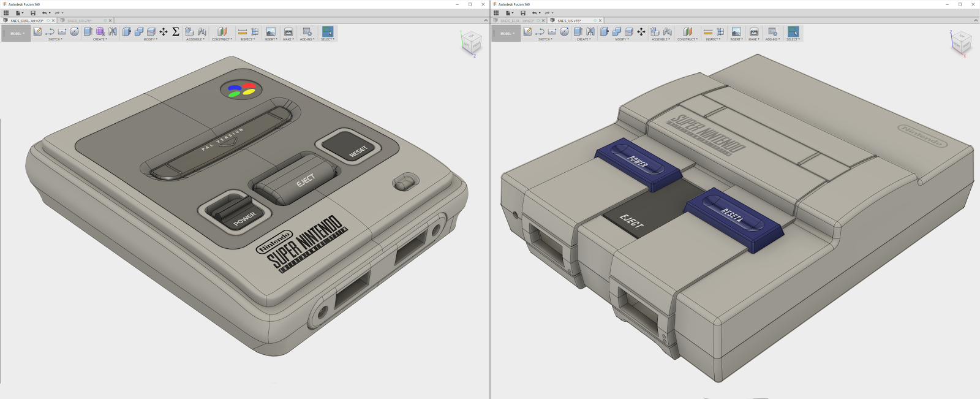The width and height of the screenshot is (980, 399).
Task: Expand tab list chevron in SNES_EUR window
Action: point(486,21)
